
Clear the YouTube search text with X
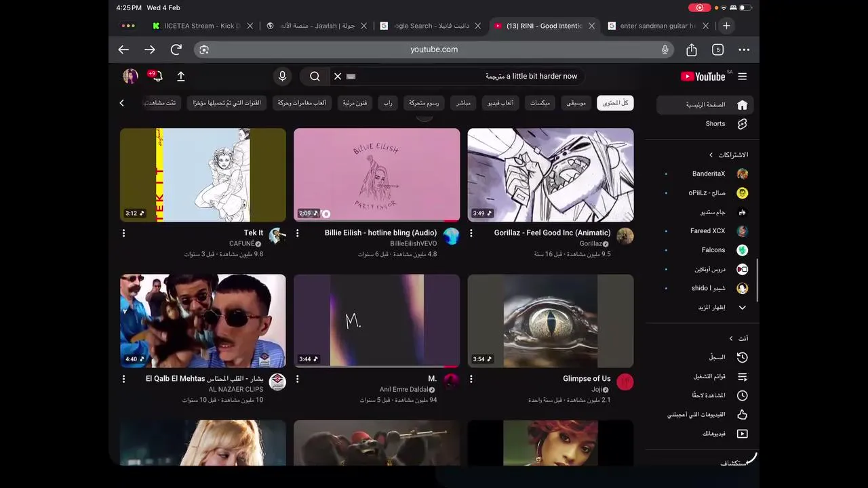click(x=338, y=77)
